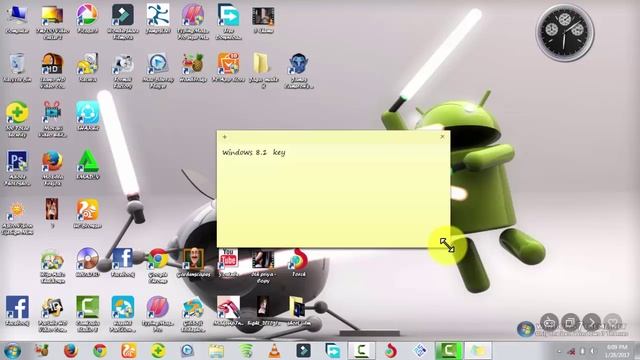Open the Free Converter shortcut
640x360 pixels.
228,21
